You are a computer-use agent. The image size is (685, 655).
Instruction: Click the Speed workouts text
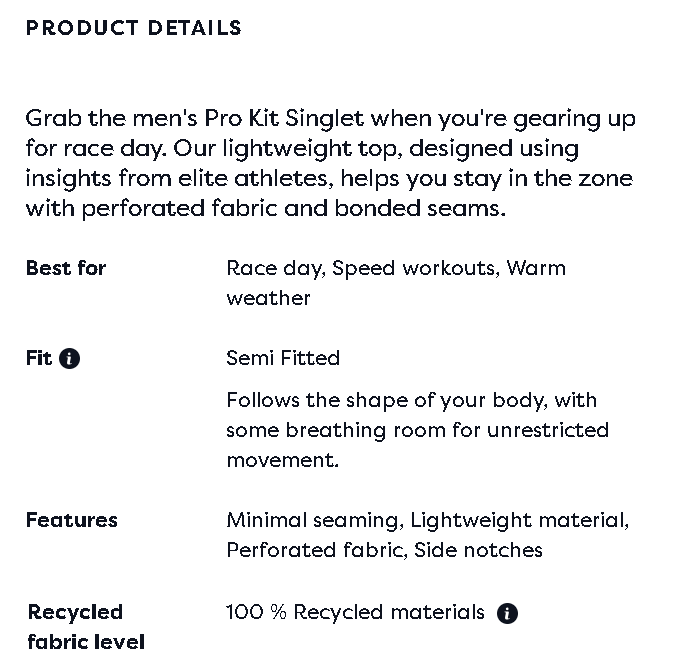(415, 268)
